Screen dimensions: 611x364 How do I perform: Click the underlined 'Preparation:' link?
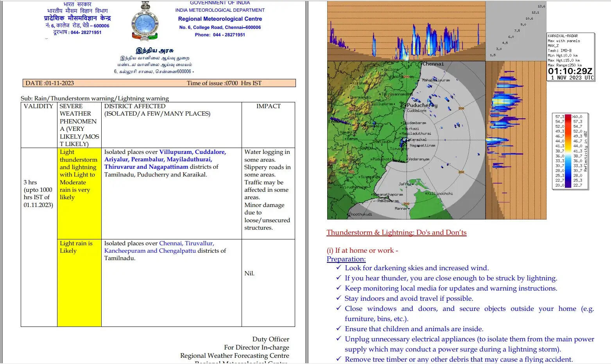click(346, 259)
